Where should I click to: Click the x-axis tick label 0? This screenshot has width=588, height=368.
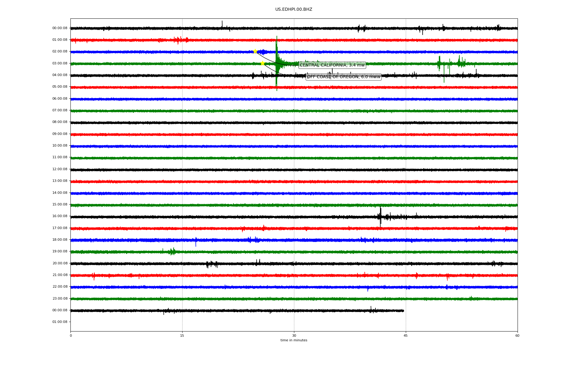pyautogui.click(x=71, y=335)
